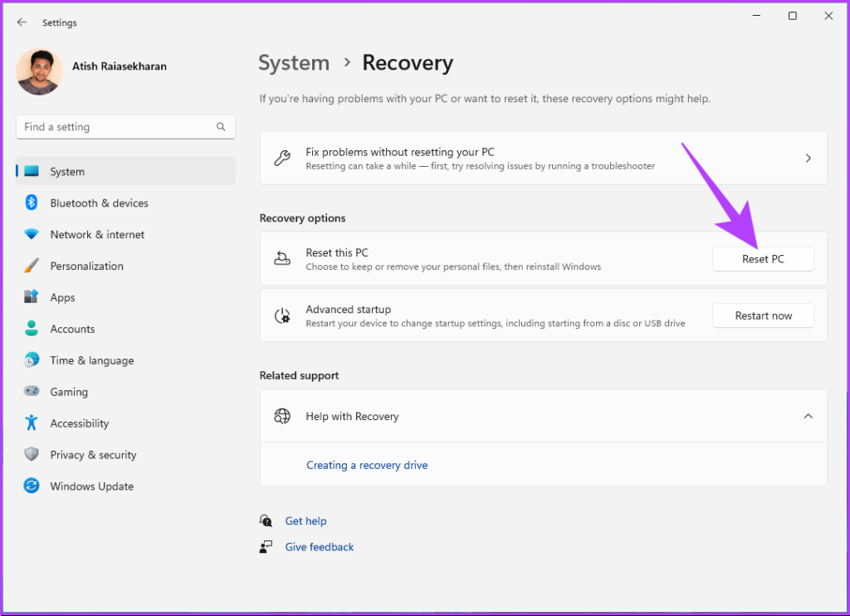
Task: Open Network & internet via wifi icon
Action: click(x=32, y=234)
